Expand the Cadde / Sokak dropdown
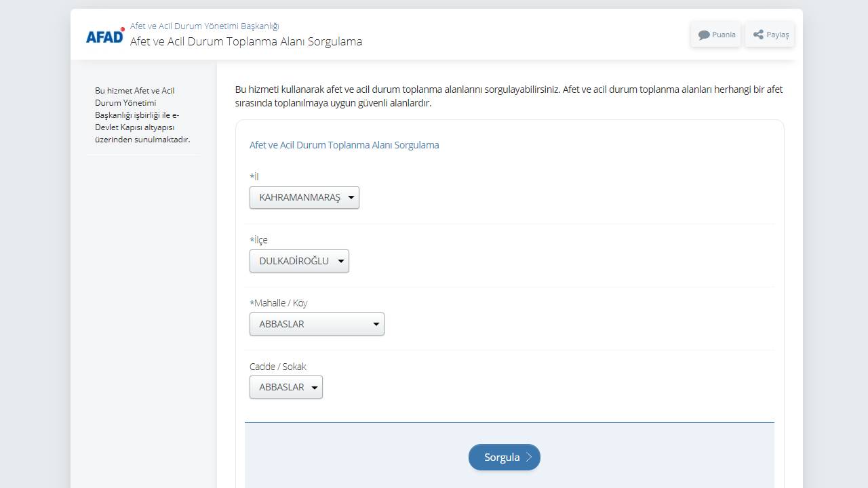 tap(285, 387)
